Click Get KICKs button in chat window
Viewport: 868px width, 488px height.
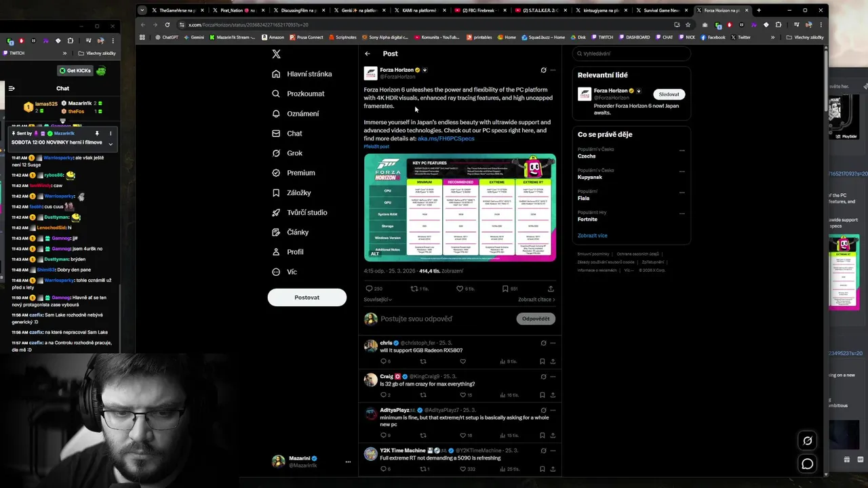coord(75,70)
